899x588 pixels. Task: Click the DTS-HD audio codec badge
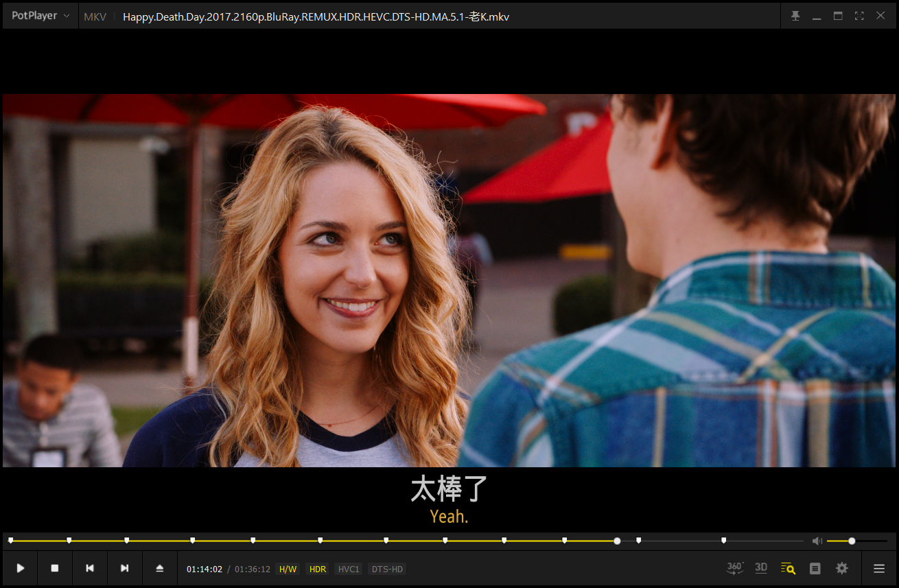(387, 569)
